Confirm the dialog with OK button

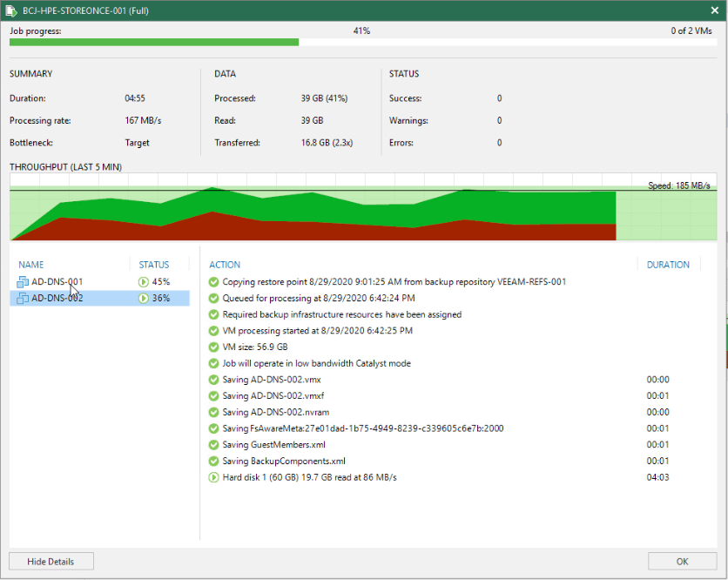coord(682,562)
